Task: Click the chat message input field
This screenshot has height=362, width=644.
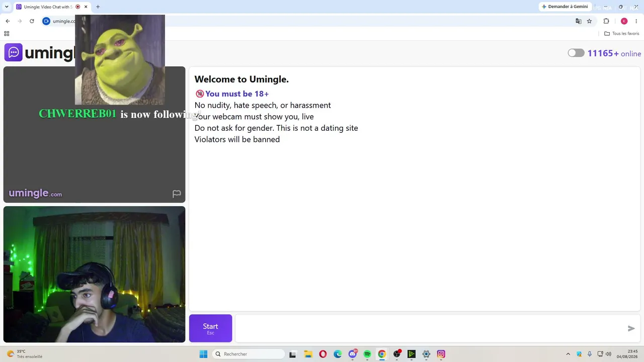Action: 431,328
